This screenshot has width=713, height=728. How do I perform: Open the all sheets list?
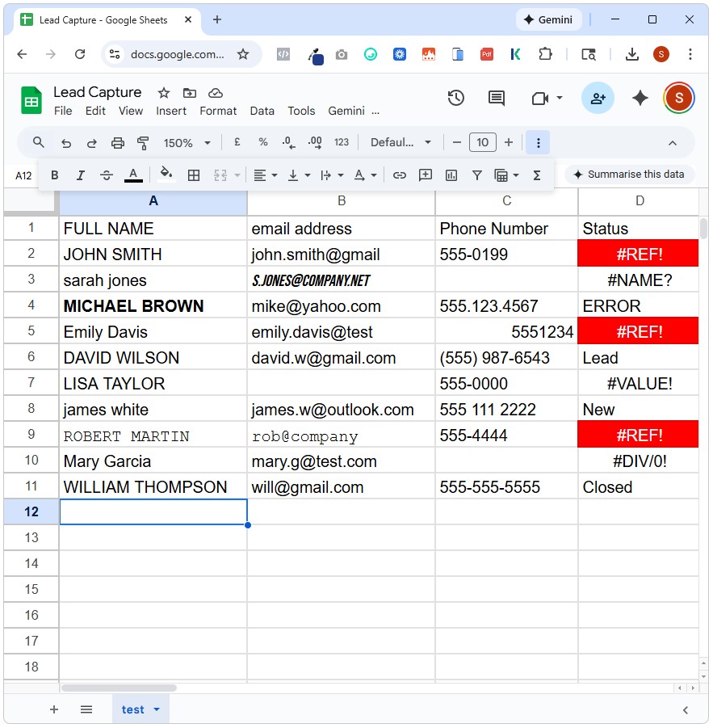pos(86,709)
